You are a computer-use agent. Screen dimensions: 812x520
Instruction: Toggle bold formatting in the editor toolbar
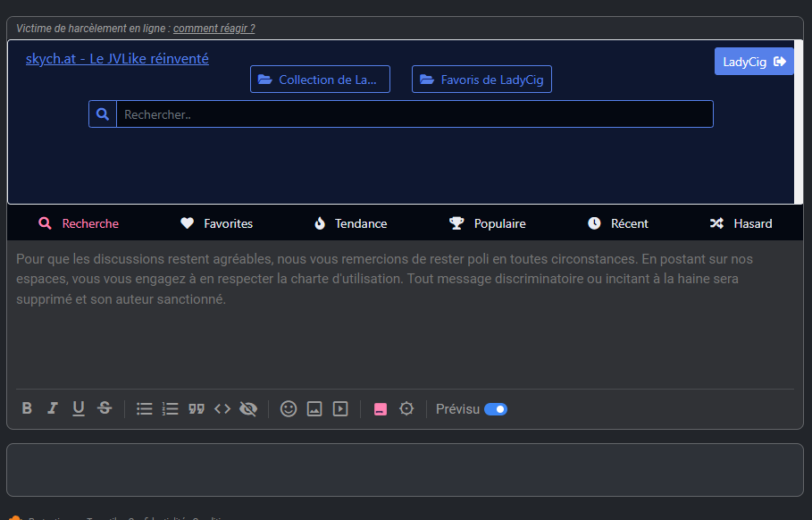[27, 408]
